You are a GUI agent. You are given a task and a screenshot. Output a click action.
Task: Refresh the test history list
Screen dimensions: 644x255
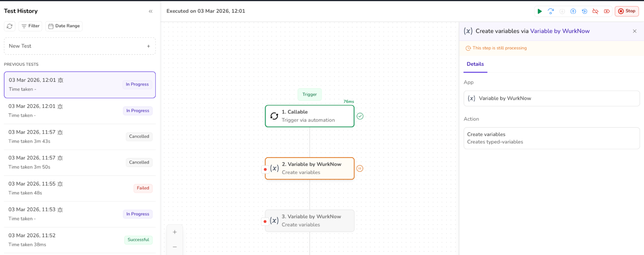coord(10,26)
